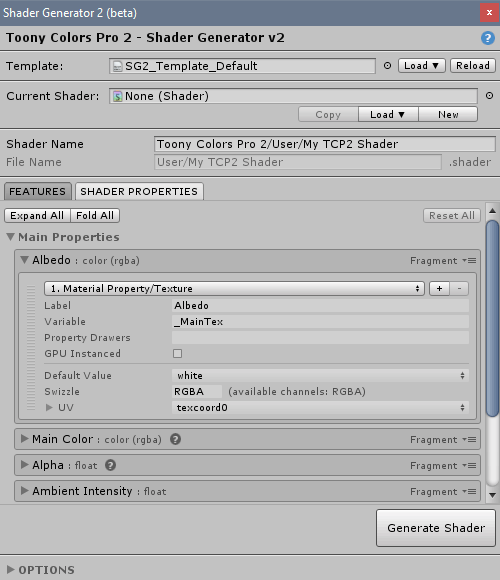Select the FEATURES tab

pyautogui.click(x=37, y=192)
